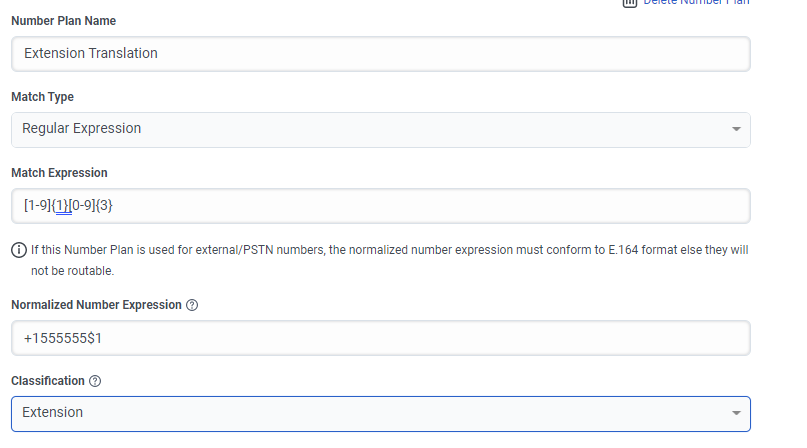This screenshot has height=448, width=807.
Task: Click the Match Expression label
Action: click(x=59, y=173)
